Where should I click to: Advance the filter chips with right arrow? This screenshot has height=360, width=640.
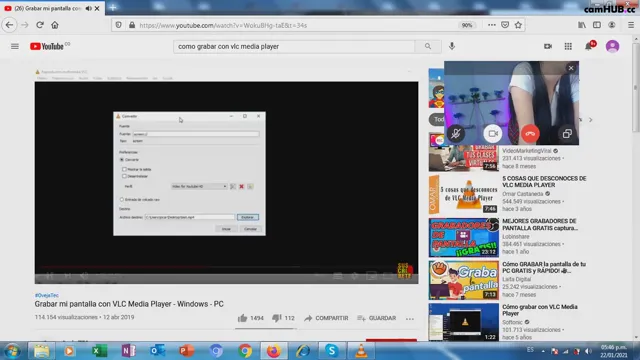point(590,120)
